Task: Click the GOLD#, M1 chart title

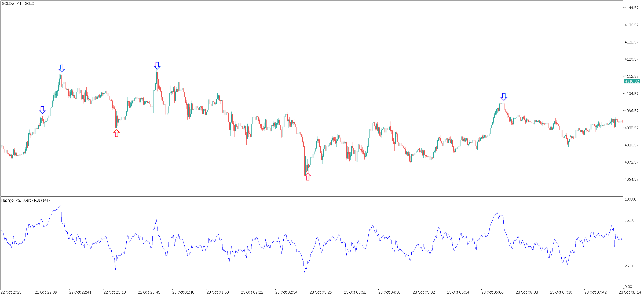Action: pyautogui.click(x=18, y=3)
